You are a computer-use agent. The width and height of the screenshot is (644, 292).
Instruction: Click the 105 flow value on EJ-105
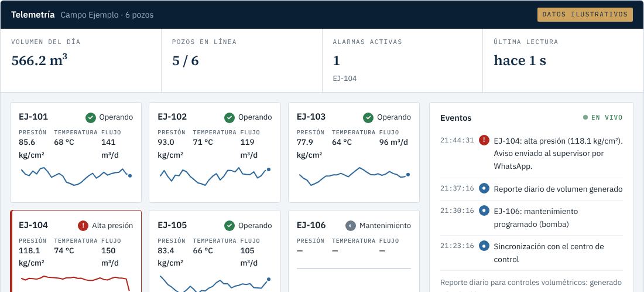click(247, 251)
